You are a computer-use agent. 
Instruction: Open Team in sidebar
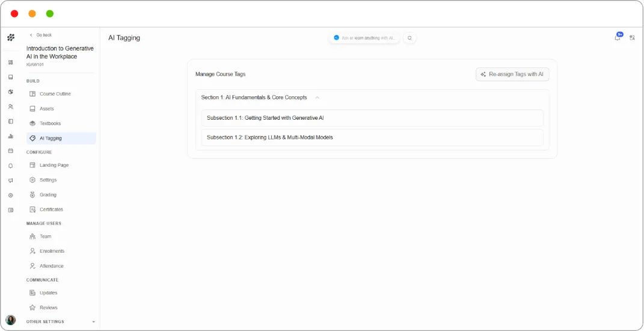click(61, 237)
